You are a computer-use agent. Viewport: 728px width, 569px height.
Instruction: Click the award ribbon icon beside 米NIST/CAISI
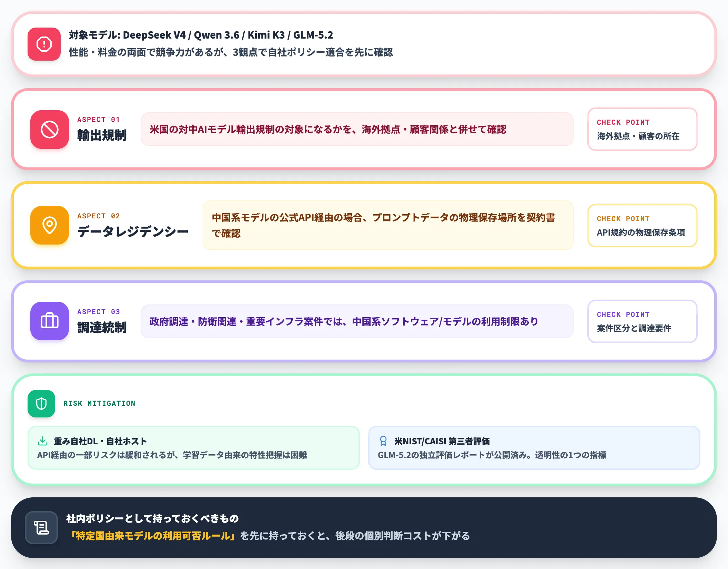pyautogui.click(x=383, y=441)
